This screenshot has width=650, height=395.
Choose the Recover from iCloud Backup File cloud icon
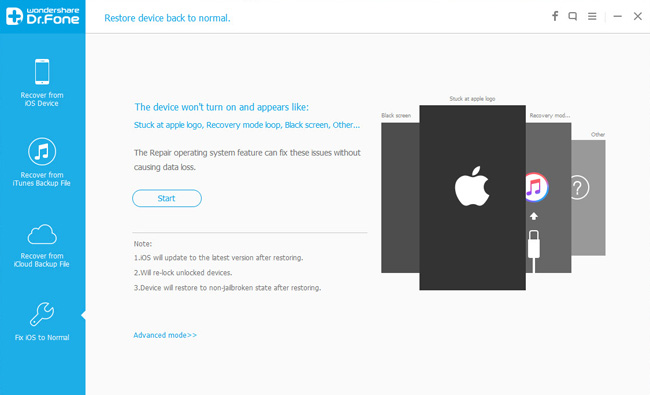pos(42,234)
